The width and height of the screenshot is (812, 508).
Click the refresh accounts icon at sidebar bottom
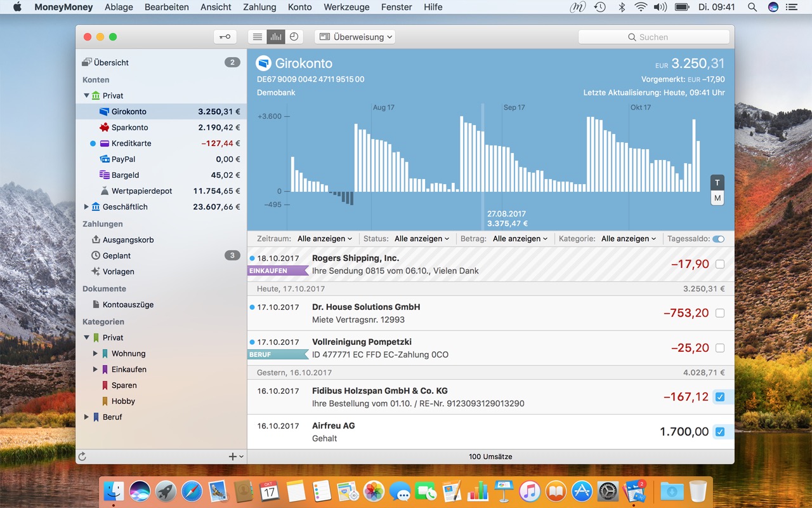(82, 457)
